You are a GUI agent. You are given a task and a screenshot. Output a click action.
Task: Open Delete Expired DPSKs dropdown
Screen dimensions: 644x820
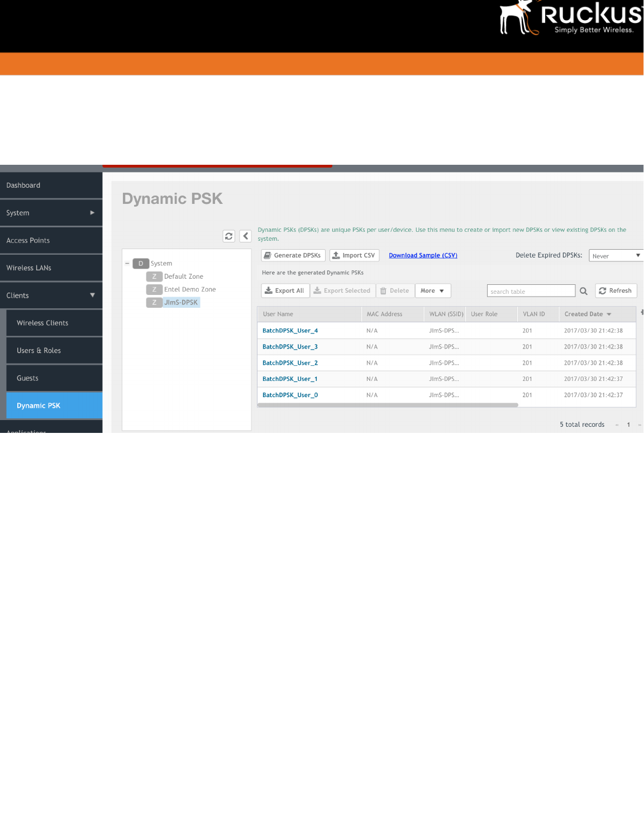pos(616,256)
